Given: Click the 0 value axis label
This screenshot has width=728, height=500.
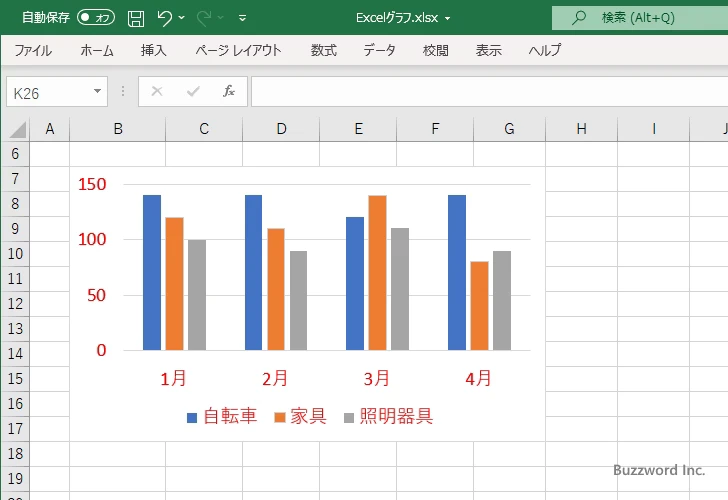Looking at the screenshot, I should click(101, 351).
